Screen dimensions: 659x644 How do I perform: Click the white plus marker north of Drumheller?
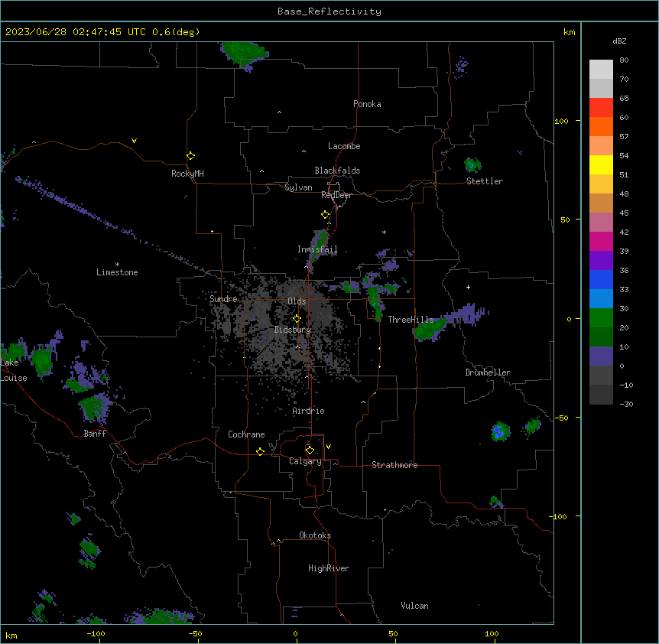pyautogui.click(x=468, y=287)
